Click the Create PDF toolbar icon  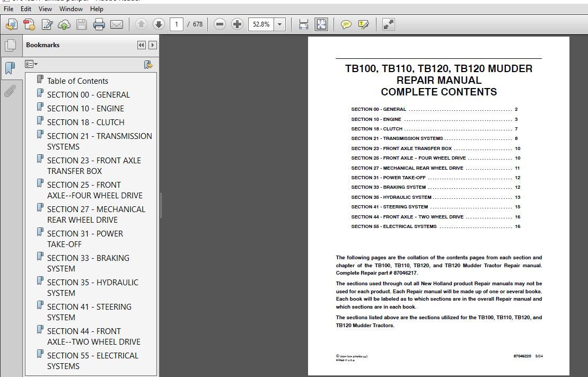pos(29,24)
